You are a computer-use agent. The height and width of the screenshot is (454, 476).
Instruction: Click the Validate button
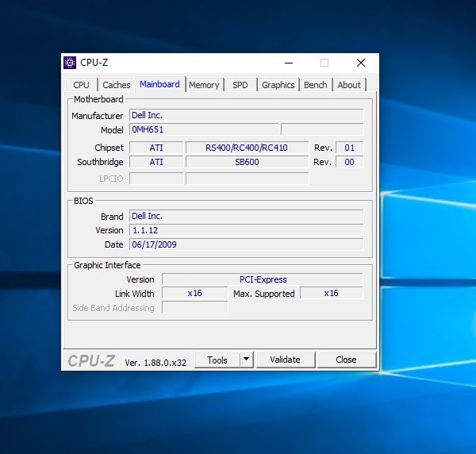pyautogui.click(x=285, y=360)
